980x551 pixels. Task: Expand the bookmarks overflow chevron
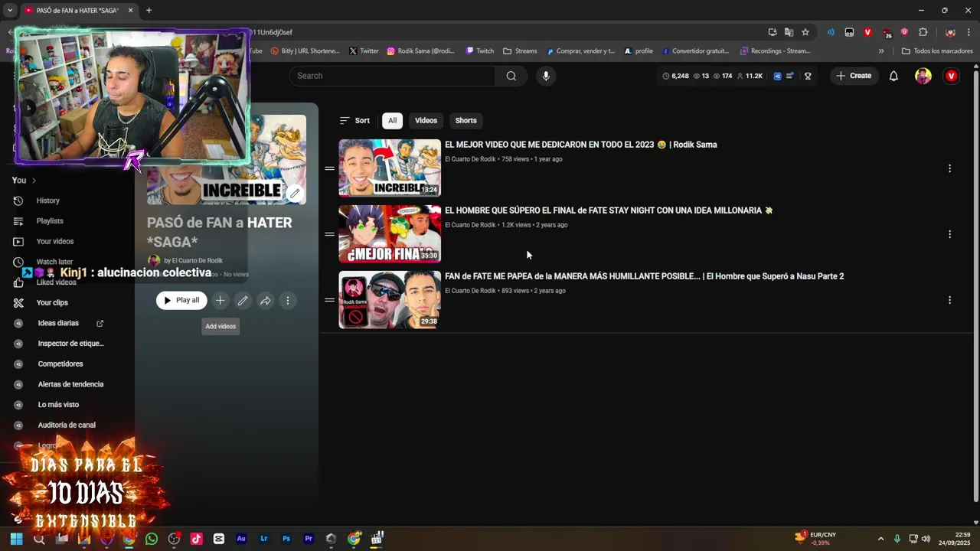point(881,51)
